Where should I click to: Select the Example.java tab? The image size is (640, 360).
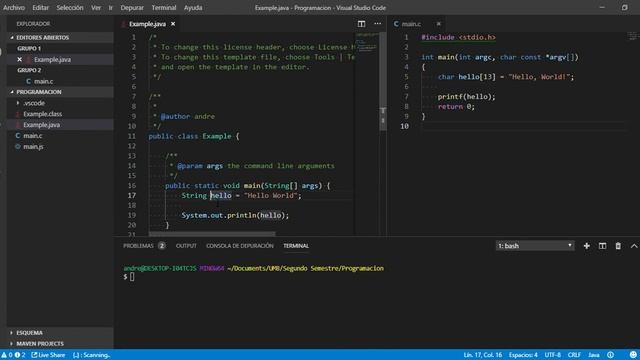(x=147, y=24)
